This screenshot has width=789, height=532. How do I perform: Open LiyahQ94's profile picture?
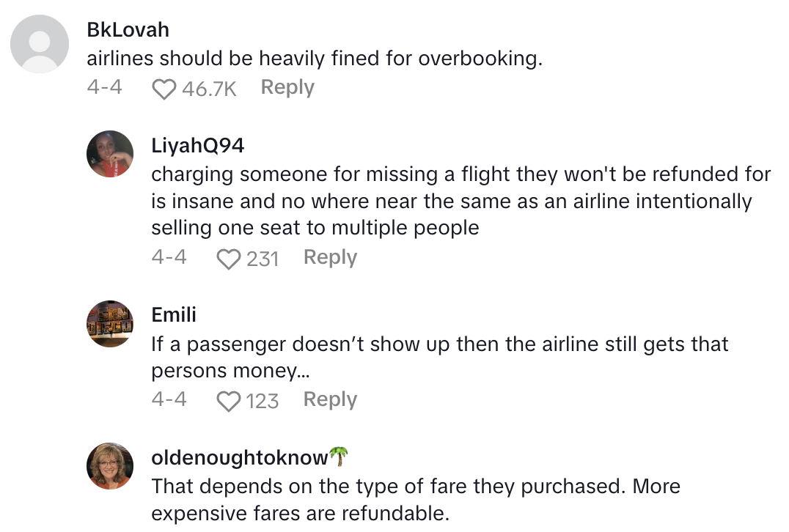pyautogui.click(x=110, y=154)
